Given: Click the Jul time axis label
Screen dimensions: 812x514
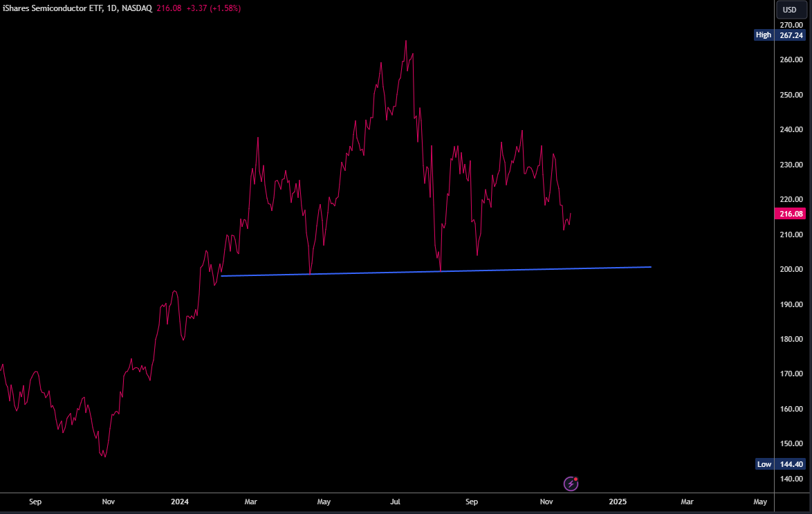Looking at the screenshot, I should [x=395, y=502].
